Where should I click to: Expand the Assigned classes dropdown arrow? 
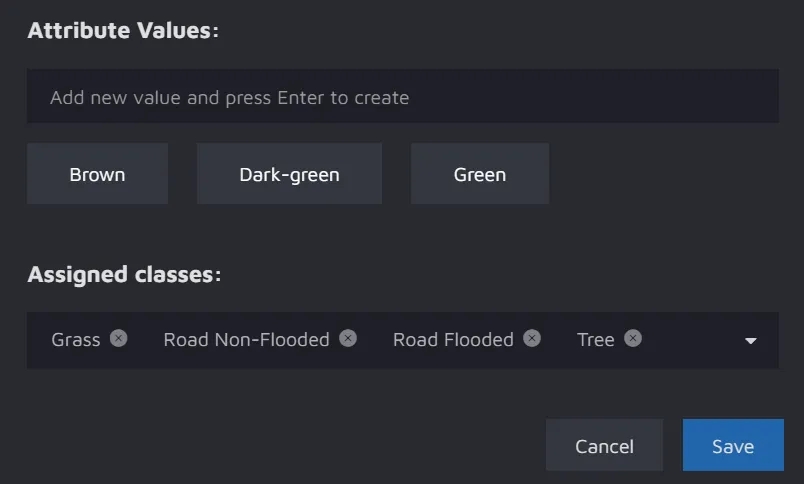click(751, 341)
